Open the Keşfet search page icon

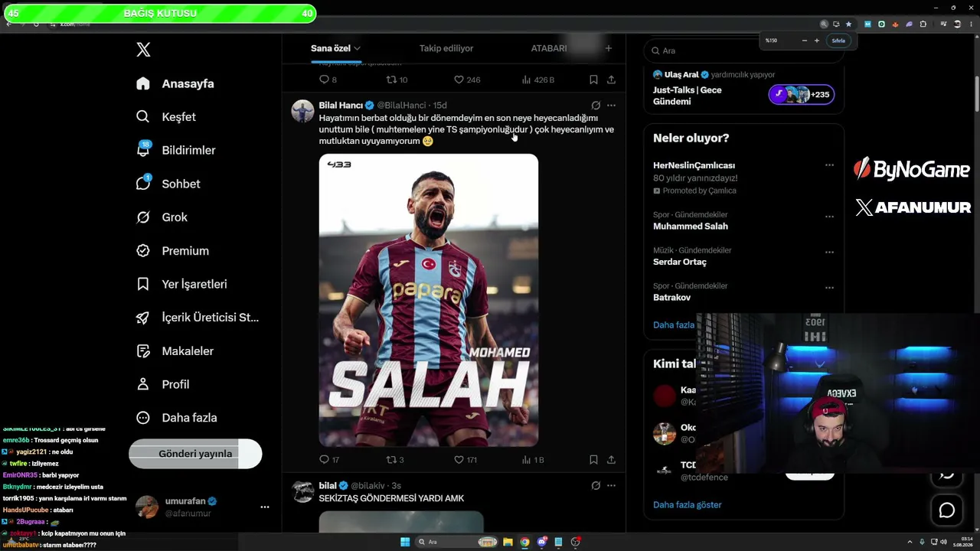click(x=143, y=117)
